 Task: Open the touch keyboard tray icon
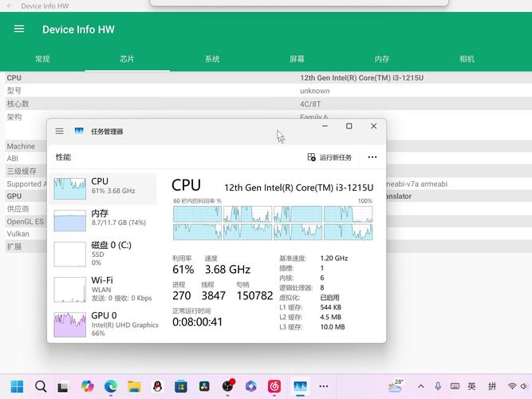[455, 386]
